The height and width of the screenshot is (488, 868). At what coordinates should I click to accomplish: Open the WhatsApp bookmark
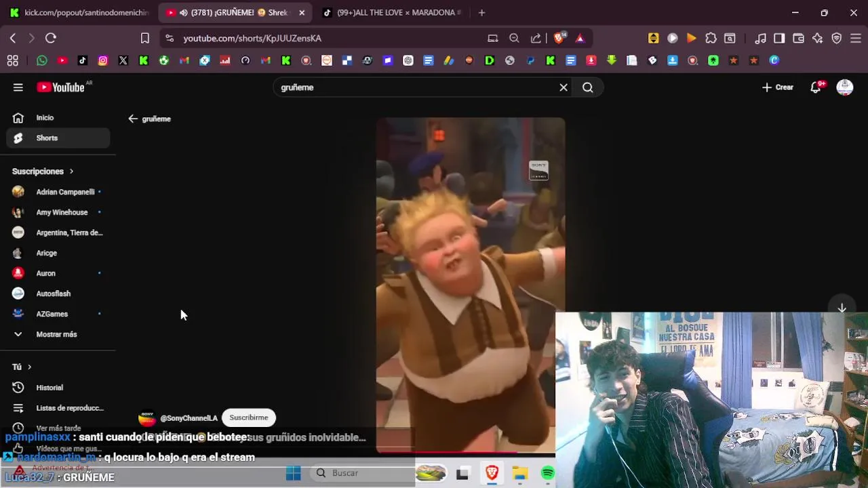42,60
